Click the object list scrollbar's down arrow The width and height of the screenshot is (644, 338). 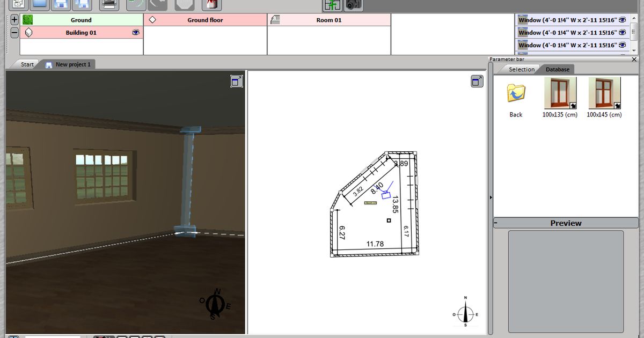pos(634,50)
